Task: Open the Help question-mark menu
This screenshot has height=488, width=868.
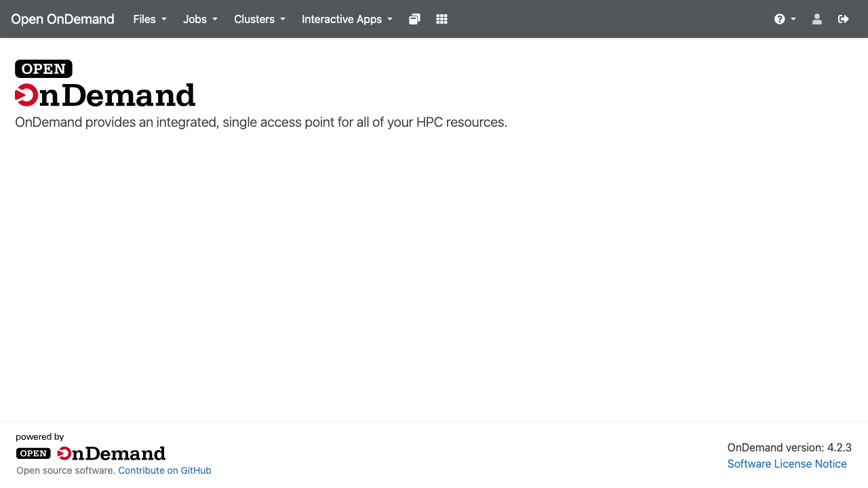Action: [785, 19]
